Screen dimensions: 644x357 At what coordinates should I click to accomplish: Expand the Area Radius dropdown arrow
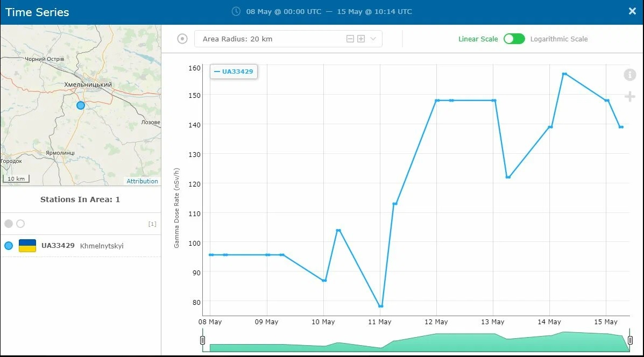pyautogui.click(x=373, y=39)
